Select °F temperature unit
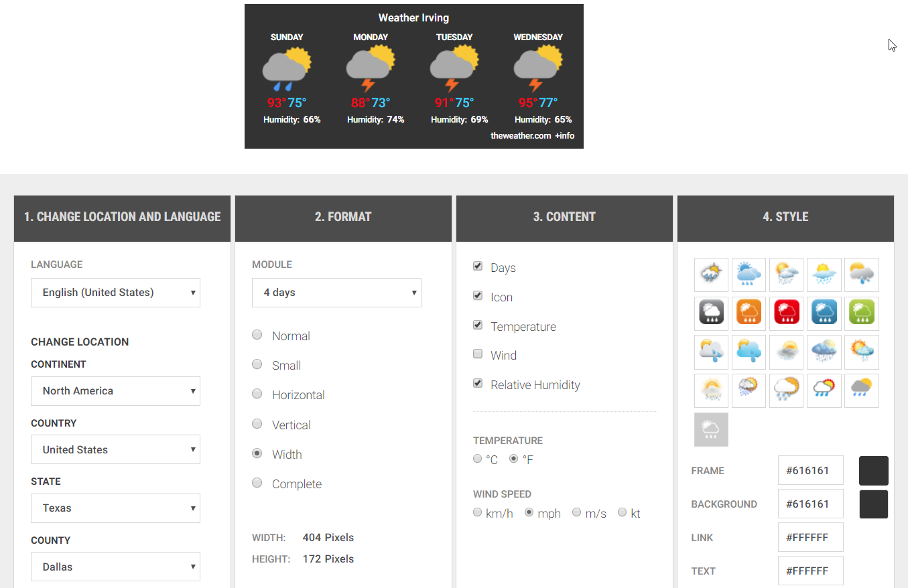The image size is (908, 588). point(514,459)
